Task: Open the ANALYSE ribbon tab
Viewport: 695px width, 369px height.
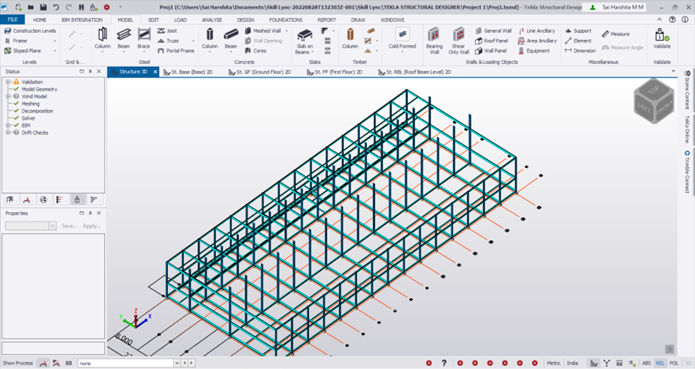Action: point(212,20)
